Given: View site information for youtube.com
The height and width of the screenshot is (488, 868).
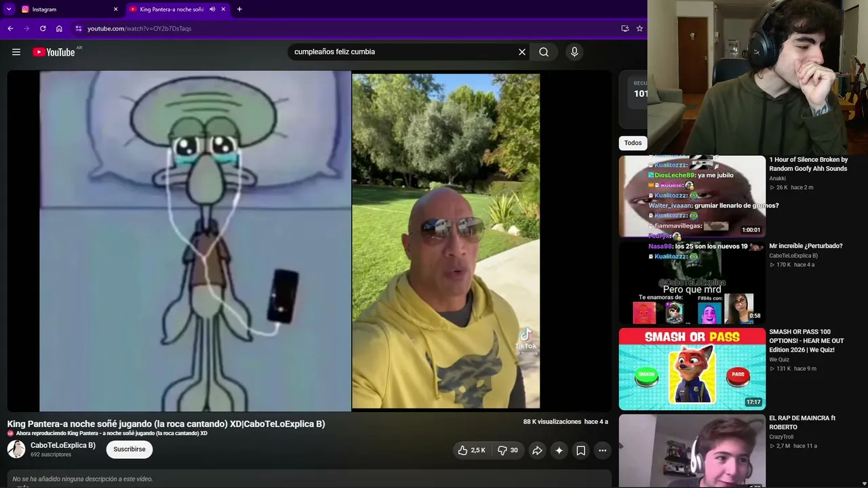Looking at the screenshot, I should coord(78,28).
